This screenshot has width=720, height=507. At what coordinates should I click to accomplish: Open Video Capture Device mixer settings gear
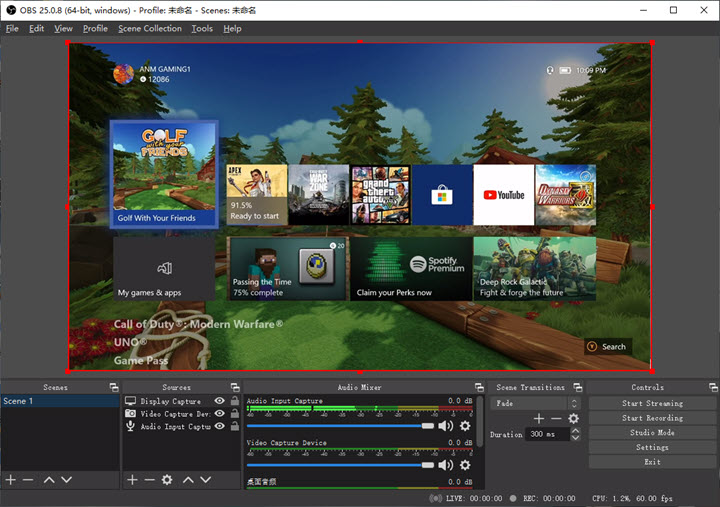pyautogui.click(x=465, y=465)
